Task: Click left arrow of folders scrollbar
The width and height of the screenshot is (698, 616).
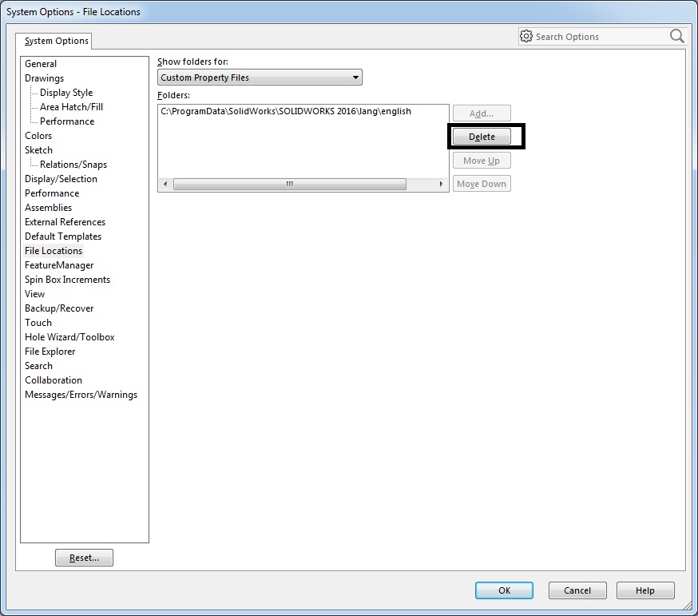Action: point(165,184)
